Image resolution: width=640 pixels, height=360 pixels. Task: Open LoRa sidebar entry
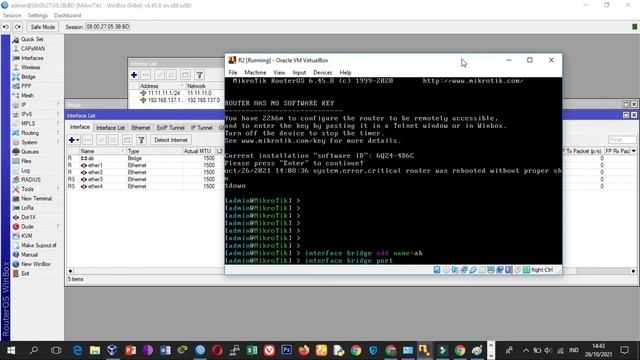click(x=27, y=208)
